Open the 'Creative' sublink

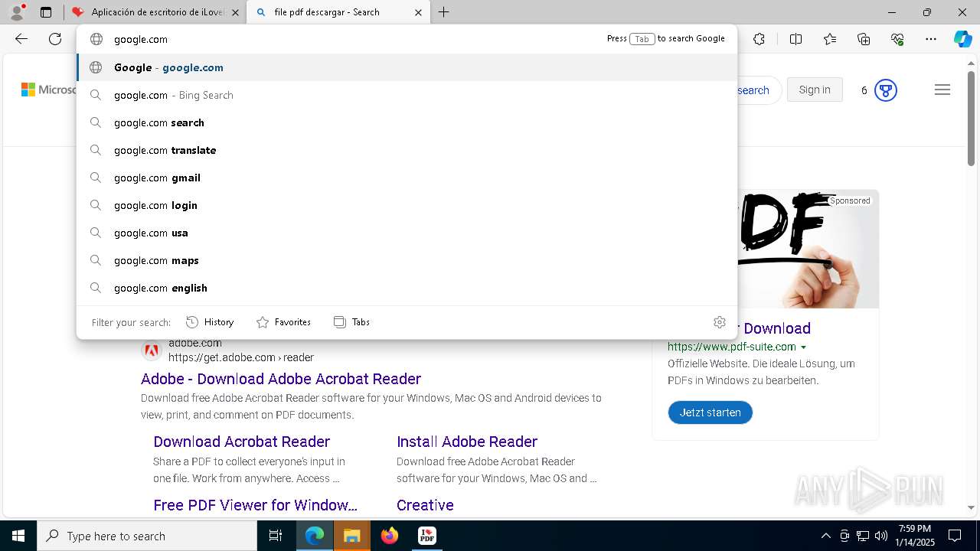click(x=425, y=505)
